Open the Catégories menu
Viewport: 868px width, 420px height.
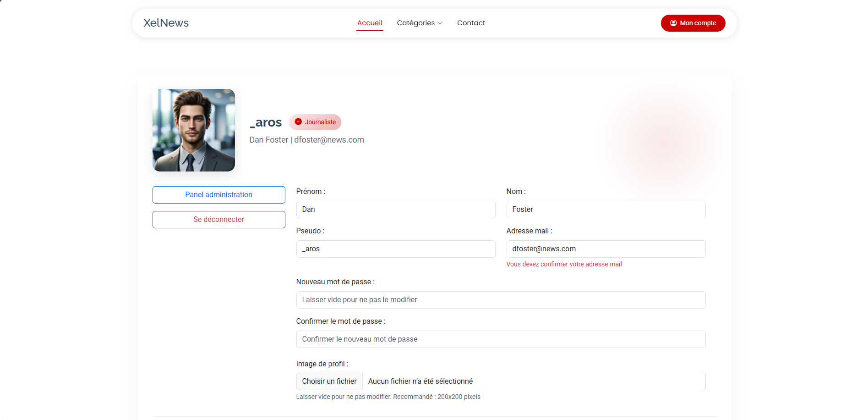coord(420,23)
